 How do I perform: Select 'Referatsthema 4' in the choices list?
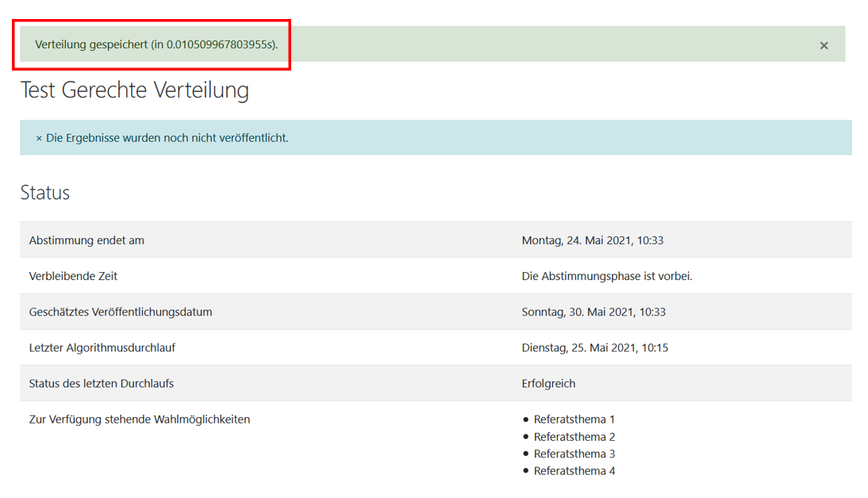point(574,471)
